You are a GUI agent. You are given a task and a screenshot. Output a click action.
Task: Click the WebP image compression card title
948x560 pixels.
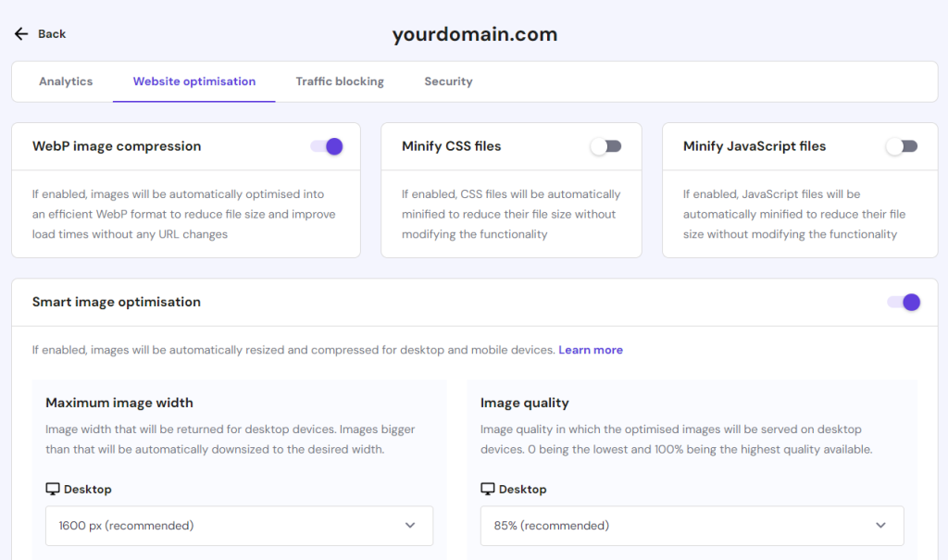tap(116, 145)
